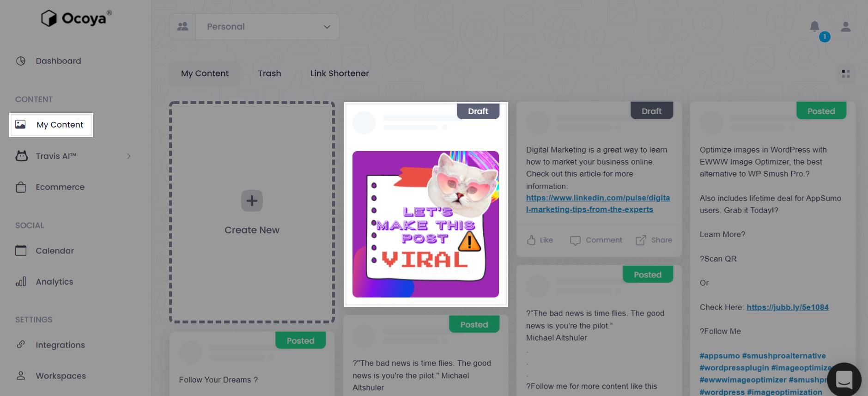Open the linkedin.com digital marketing link
This screenshot has width=868, height=396.
pos(598,203)
